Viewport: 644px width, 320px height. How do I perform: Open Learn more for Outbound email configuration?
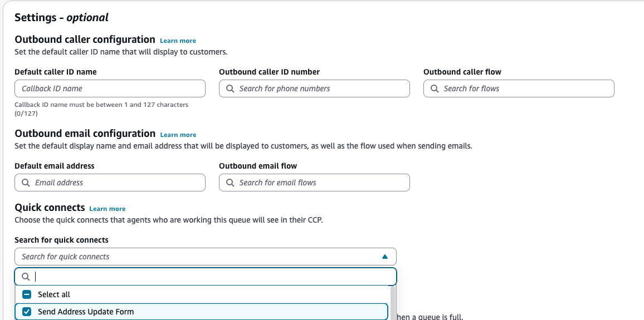click(178, 135)
